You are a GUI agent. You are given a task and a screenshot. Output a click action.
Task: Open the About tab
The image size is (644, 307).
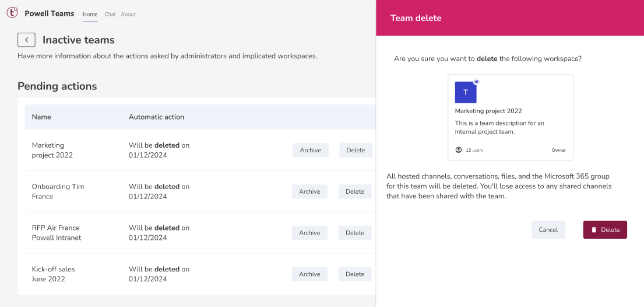(129, 14)
